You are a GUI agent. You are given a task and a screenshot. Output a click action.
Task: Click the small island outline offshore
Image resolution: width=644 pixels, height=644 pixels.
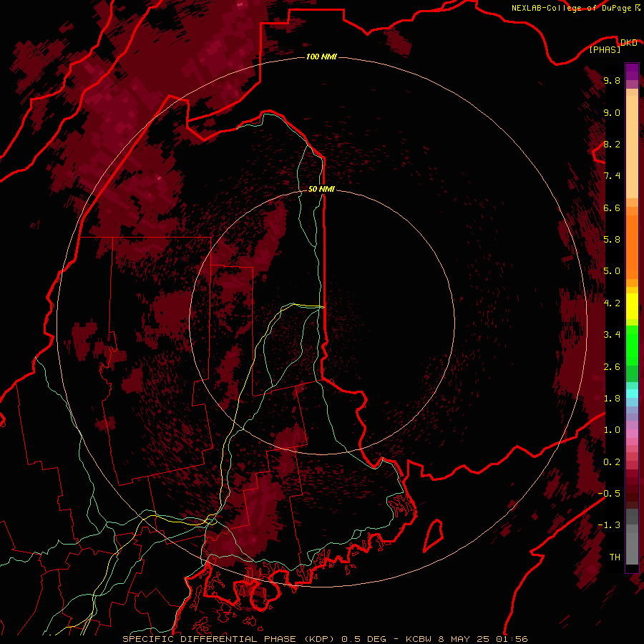pos(434,535)
